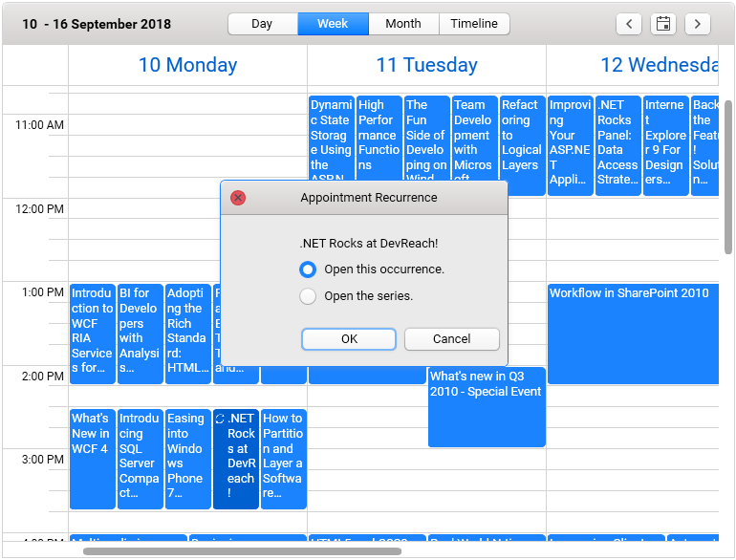Click the 1:00 PM time label
The width and height of the screenshot is (736, 560).
[x=43, y=292]
